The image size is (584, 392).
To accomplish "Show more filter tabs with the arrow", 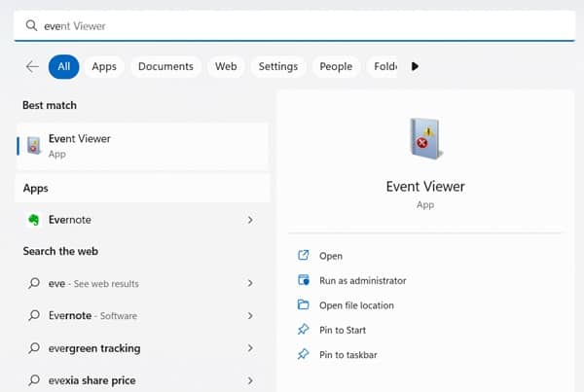I will point(415,67).
